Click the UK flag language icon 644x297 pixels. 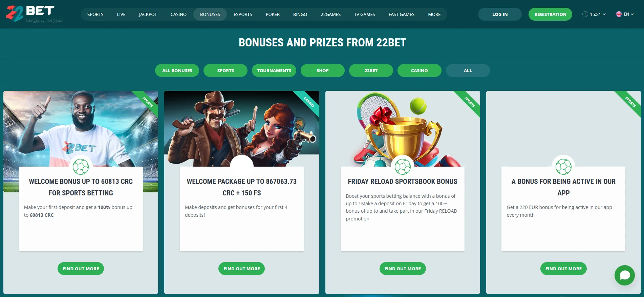coord(619,14)
